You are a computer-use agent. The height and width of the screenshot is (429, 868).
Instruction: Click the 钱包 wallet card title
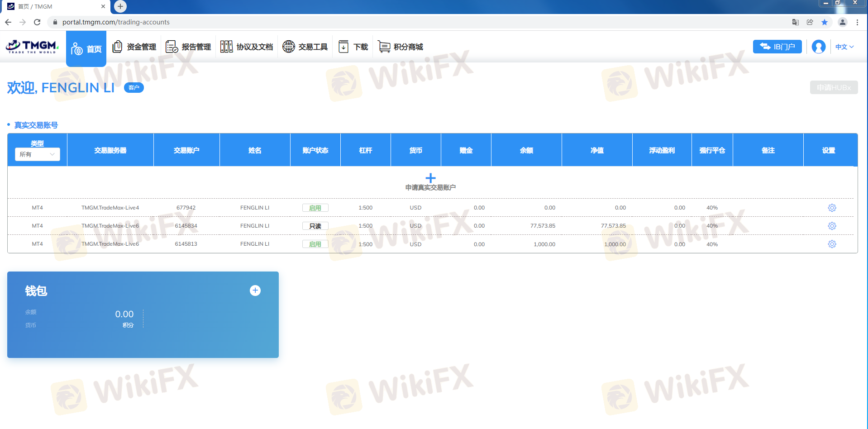click(x=36, y=291)
